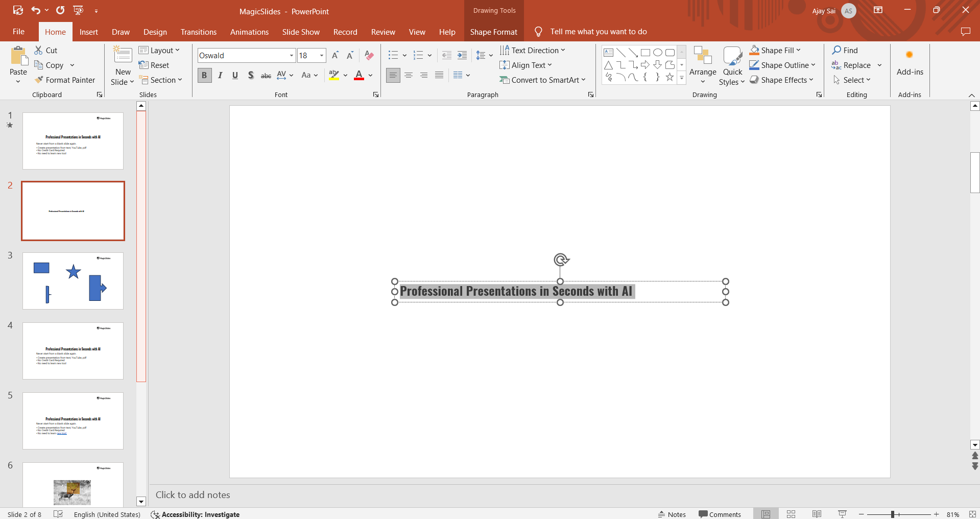980x519 pixels.
Task: Open the Oswald font name dropdown
Action: click(x=292, y=56)
